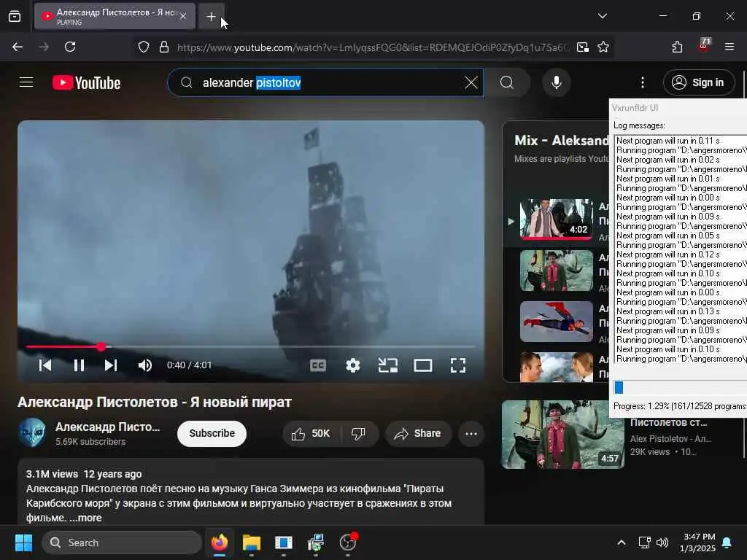Open player settings gear
The height and width of the screenshot is (560, 747).
pos(352,366)
